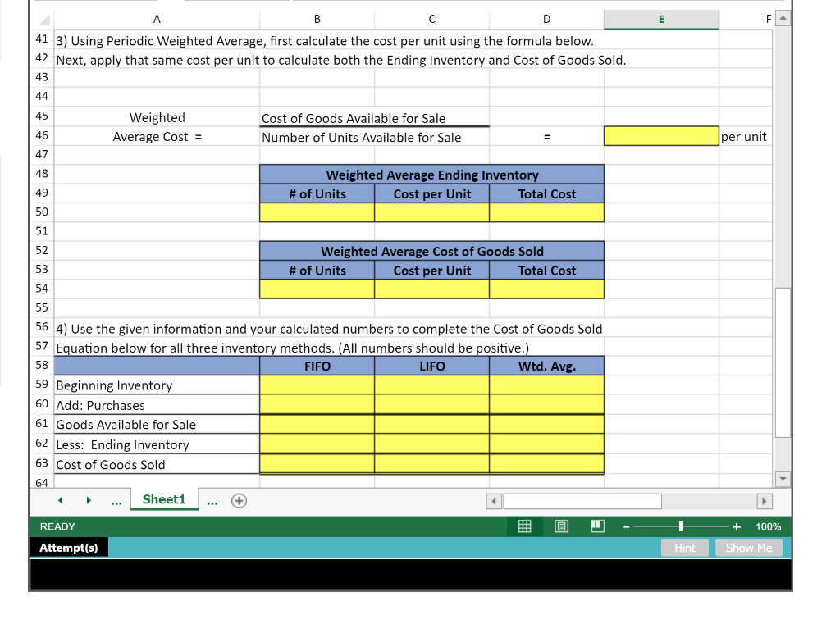Click the ellipsis right of Sheet1 tab
840x619 pixels.
pos(212,499)
